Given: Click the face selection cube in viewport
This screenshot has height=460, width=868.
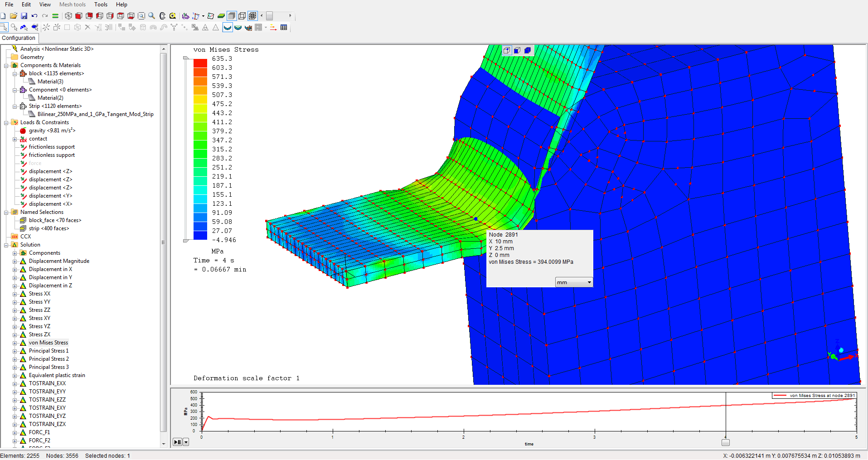Looking at the screenshot, I should 517,50.
